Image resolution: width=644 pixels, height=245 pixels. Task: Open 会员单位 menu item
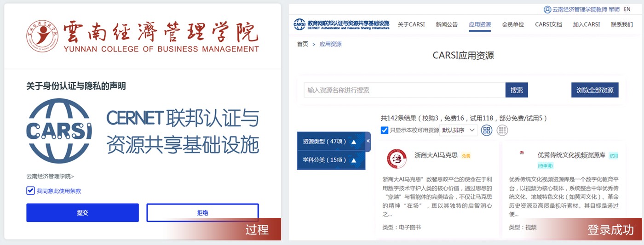pos(513,24)
